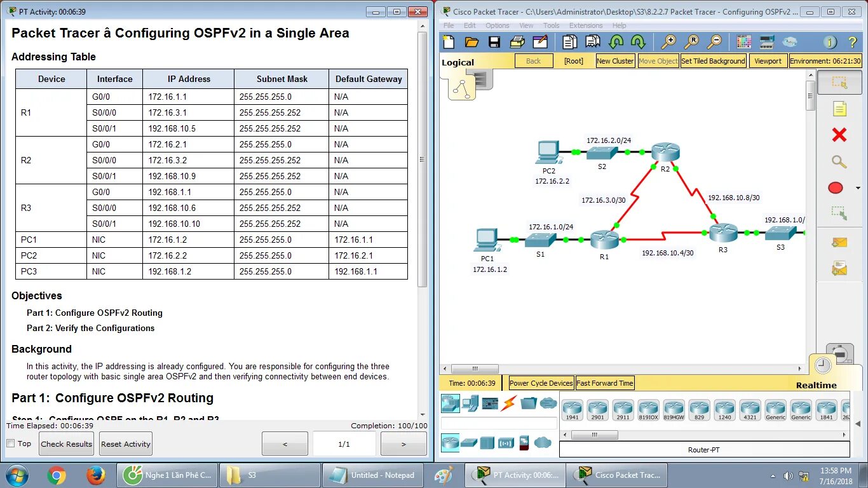Pick the 2911 router model
Image resolution: width=868 pixels, height=488 pixels.
[x=623, y=409]
